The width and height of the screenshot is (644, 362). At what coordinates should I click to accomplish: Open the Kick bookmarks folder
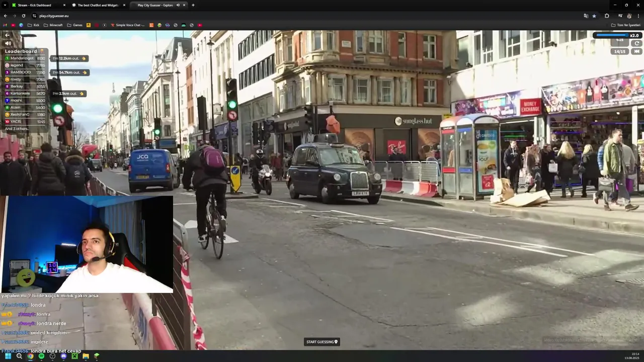33,25
